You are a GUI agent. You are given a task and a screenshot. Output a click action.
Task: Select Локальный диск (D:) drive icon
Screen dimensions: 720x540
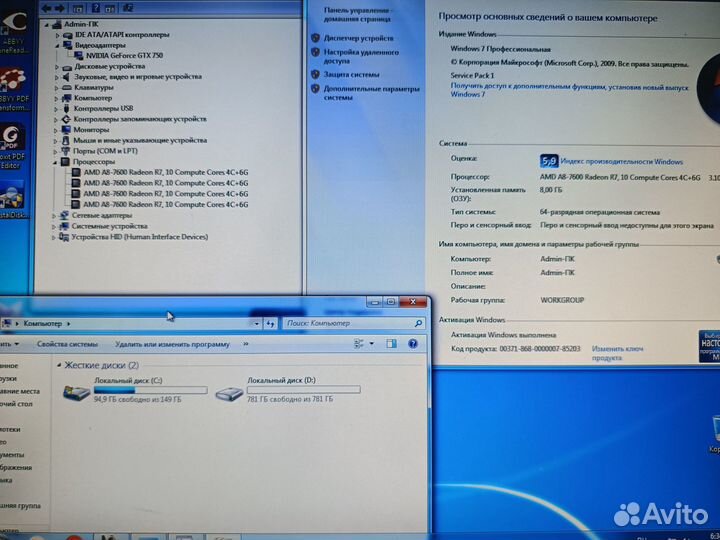229,393
